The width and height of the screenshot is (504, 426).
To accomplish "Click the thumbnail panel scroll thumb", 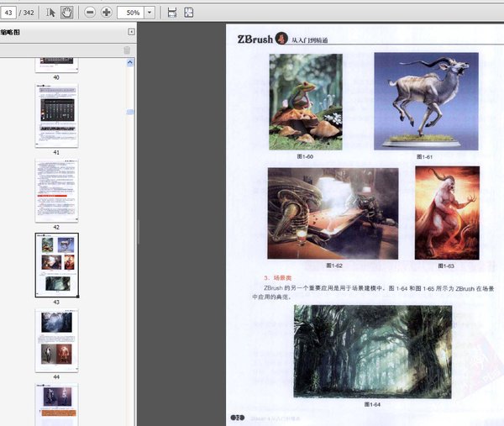I will tap(130, 112).
